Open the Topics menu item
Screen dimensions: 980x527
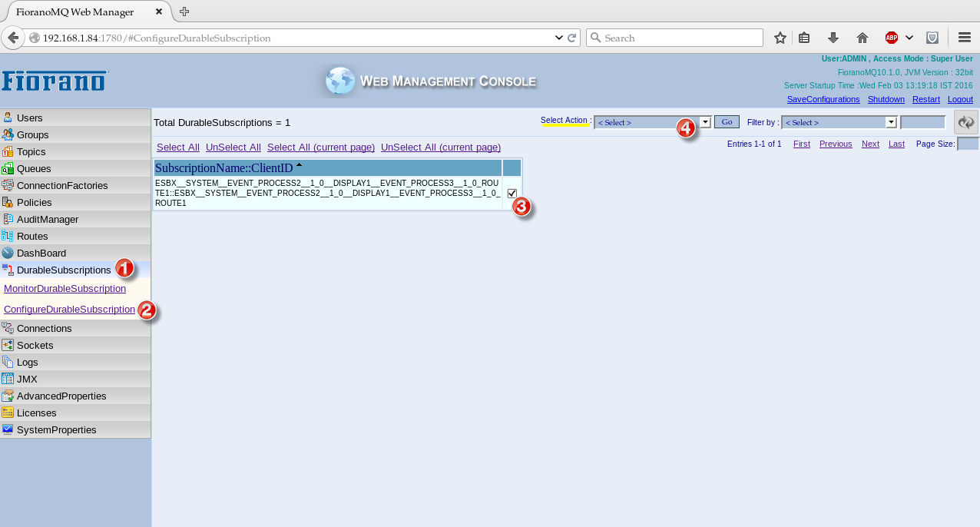point(75,151)
